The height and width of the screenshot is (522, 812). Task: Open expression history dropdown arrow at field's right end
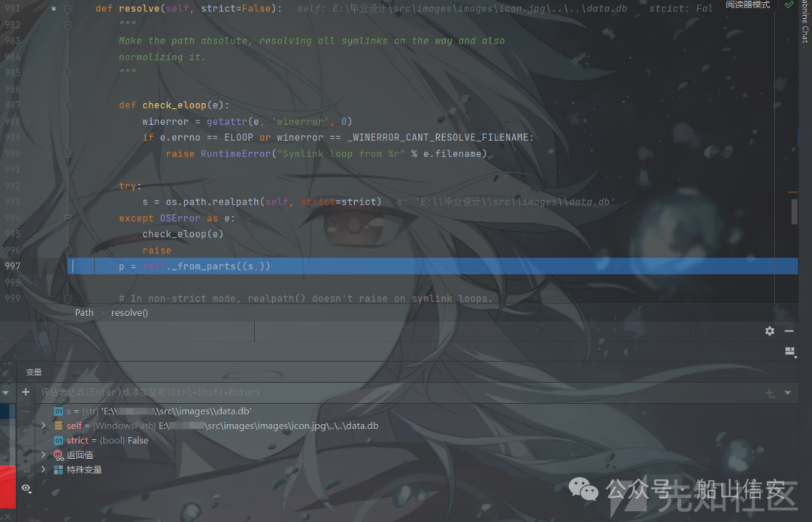[788, 393]
